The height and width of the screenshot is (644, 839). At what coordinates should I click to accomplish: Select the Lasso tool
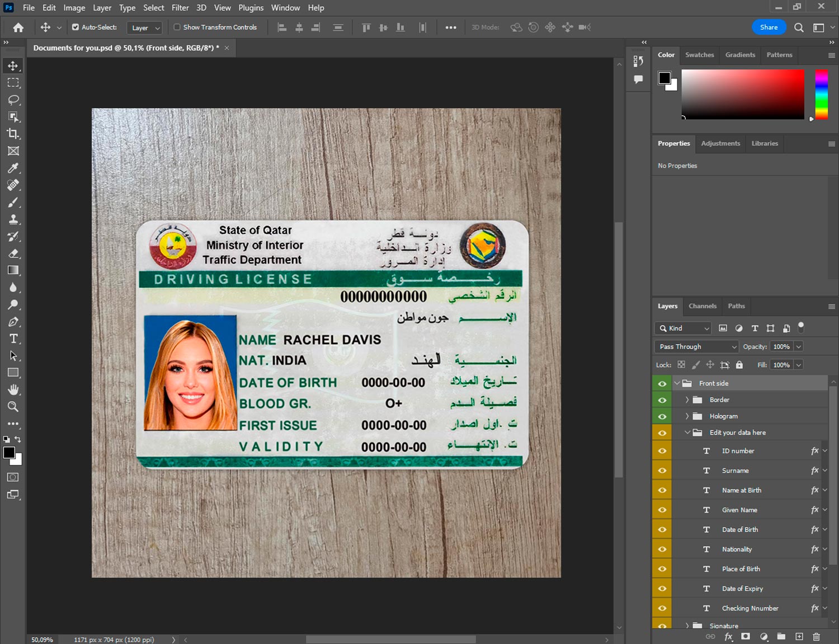coord(13,100)
